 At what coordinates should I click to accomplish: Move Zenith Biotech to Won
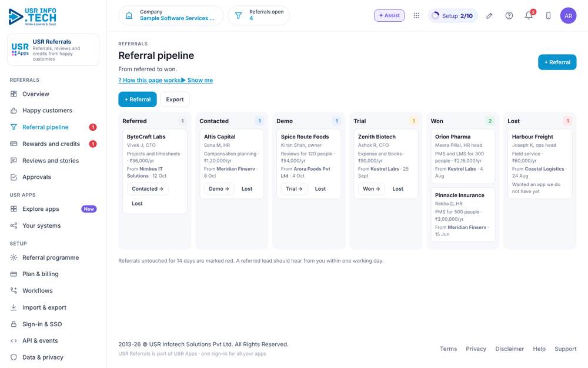click(371, 189)
